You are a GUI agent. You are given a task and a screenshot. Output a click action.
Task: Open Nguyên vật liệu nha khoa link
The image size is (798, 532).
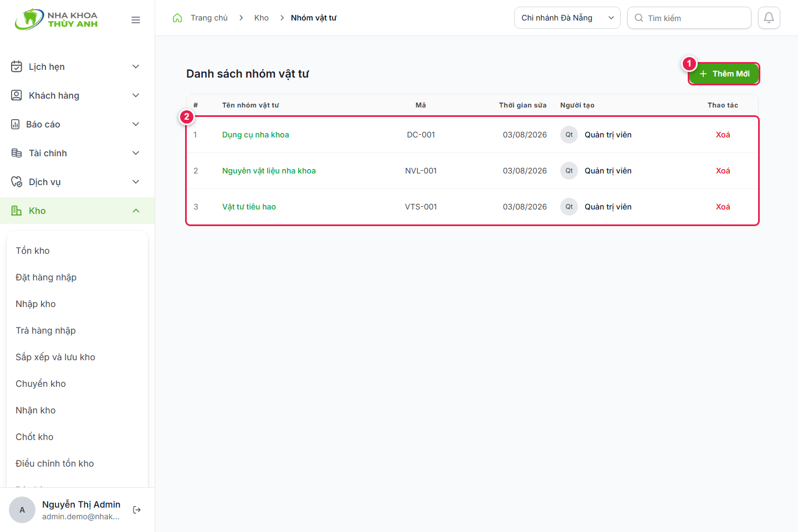click(269, 171)
